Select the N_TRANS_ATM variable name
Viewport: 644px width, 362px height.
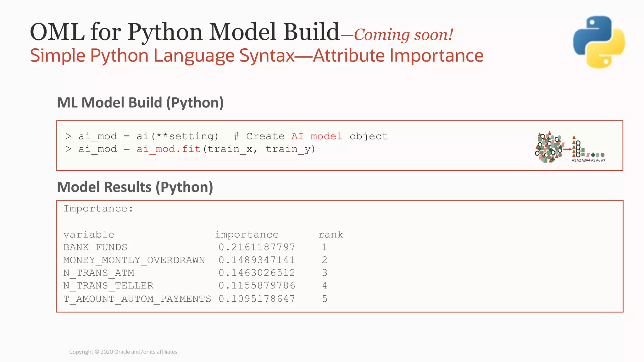[99, 273]
